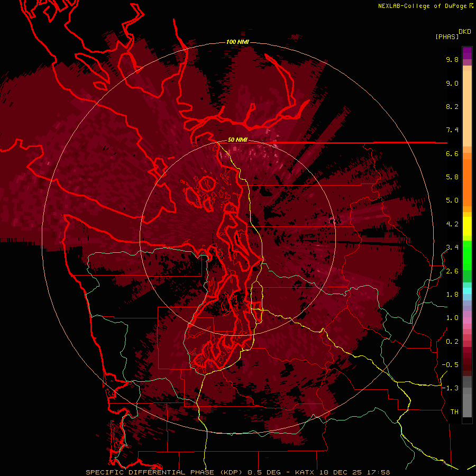Click the 1.8 legend value
Screen dimensions: 476x476
click(x=452, y=295)
